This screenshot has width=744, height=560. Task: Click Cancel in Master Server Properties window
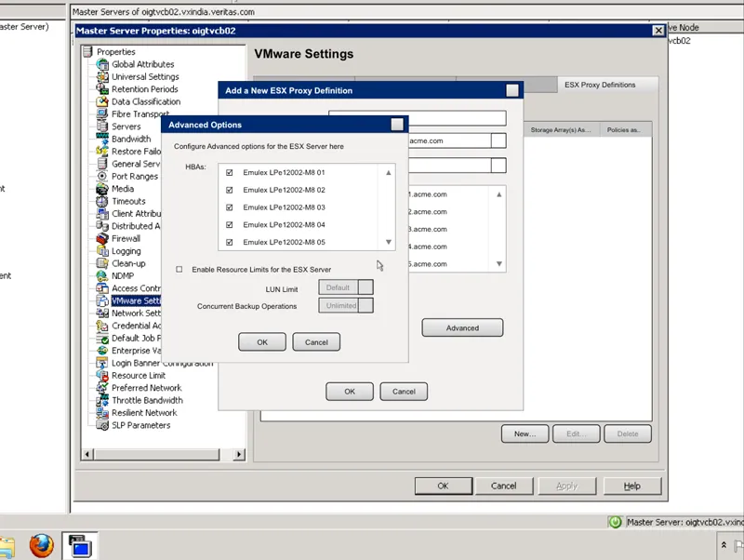[x=503, y=486]
